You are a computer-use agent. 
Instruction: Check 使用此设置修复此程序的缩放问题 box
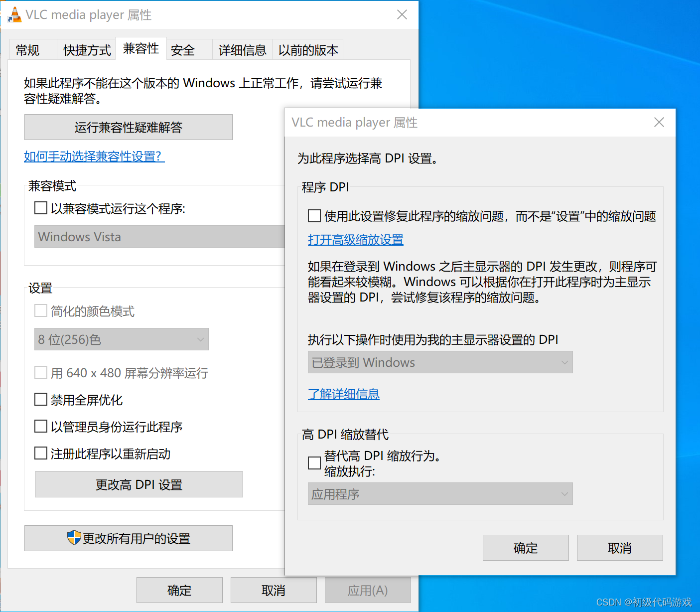coord(314,216)
